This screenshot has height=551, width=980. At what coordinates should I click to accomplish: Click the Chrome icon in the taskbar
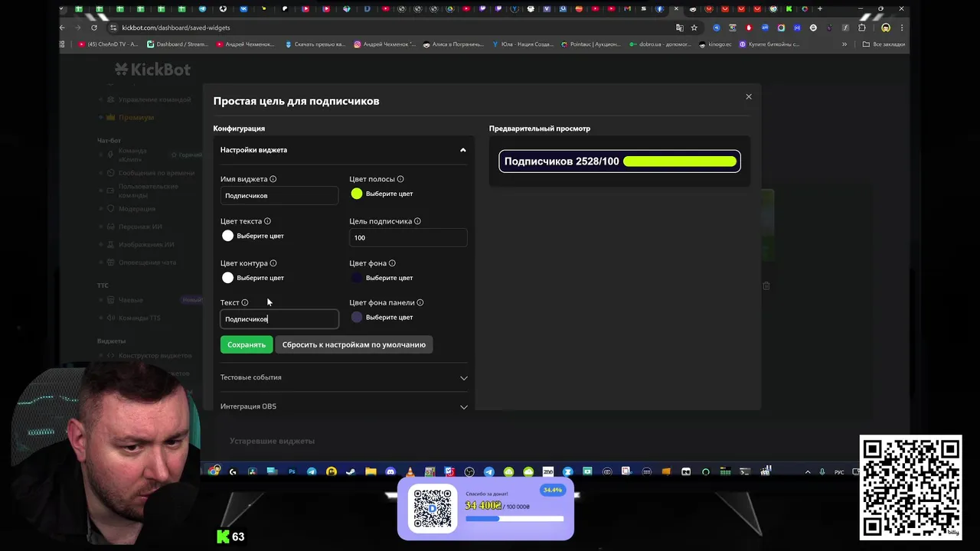tap(214, 471)
